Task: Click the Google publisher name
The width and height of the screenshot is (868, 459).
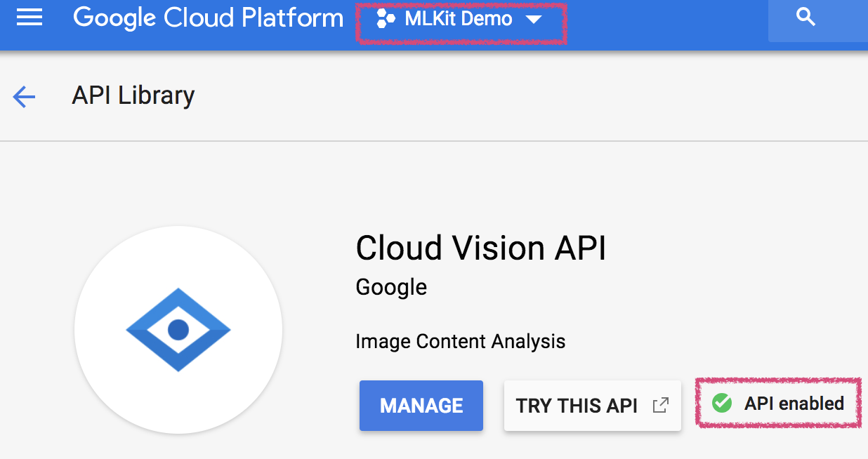Action: coord(391,287)
